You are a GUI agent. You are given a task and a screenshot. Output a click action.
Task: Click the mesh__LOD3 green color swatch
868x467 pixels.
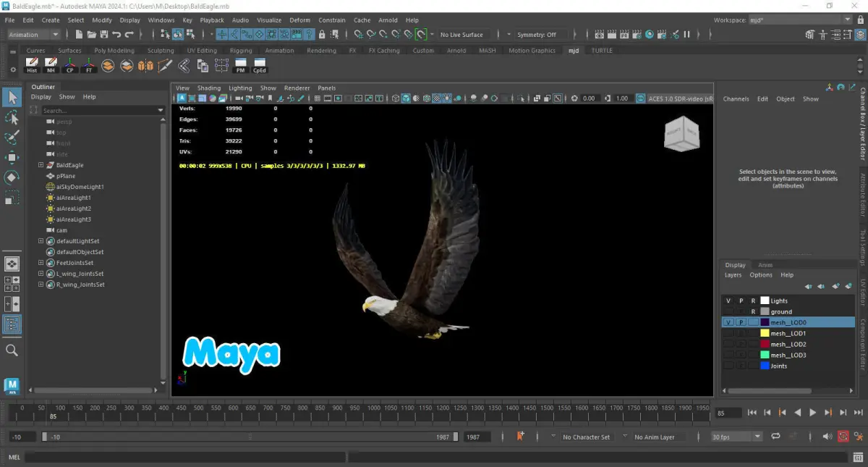tap(765, 355)
